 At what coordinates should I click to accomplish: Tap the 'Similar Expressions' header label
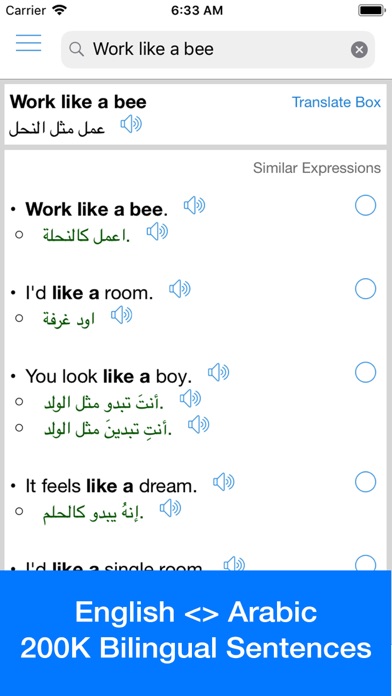point(317,168)
